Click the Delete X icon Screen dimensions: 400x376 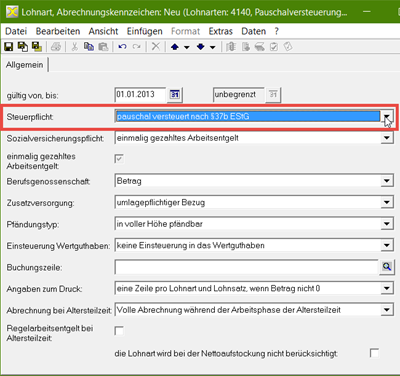tap(156, 46)
